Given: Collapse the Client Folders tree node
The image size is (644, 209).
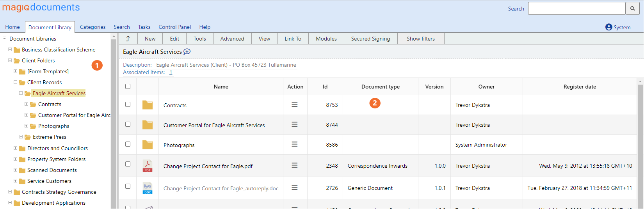Looking at the screenshot, I should pos(10,60).
